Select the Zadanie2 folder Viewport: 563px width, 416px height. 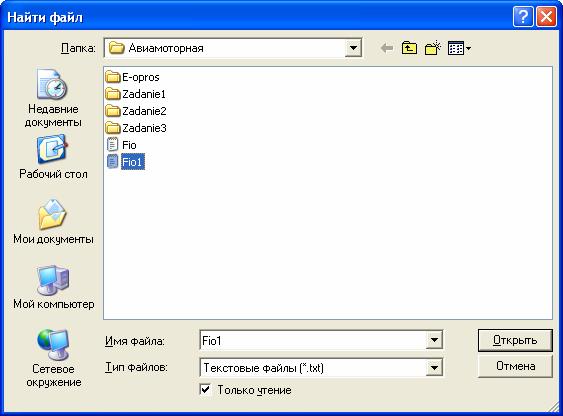pos(136,111)
